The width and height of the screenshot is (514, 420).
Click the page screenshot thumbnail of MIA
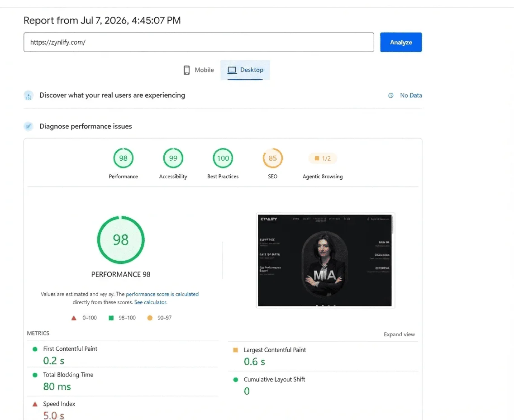point(325,260)
